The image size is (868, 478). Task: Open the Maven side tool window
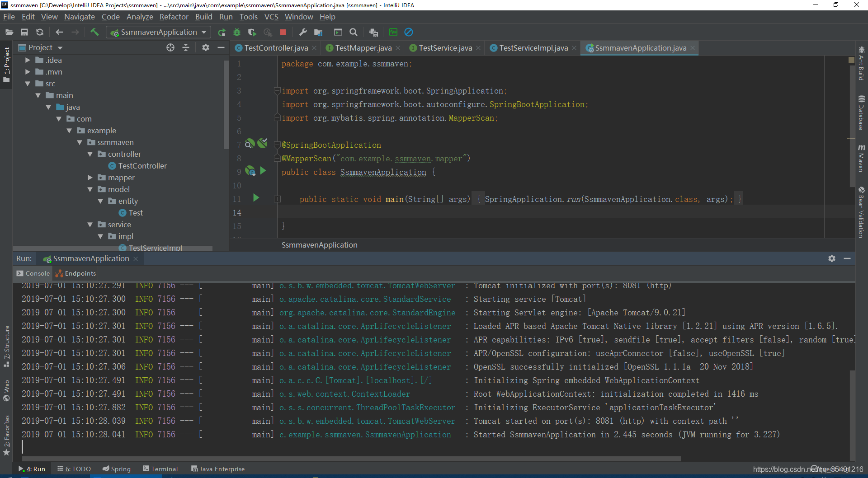point(862,158)
